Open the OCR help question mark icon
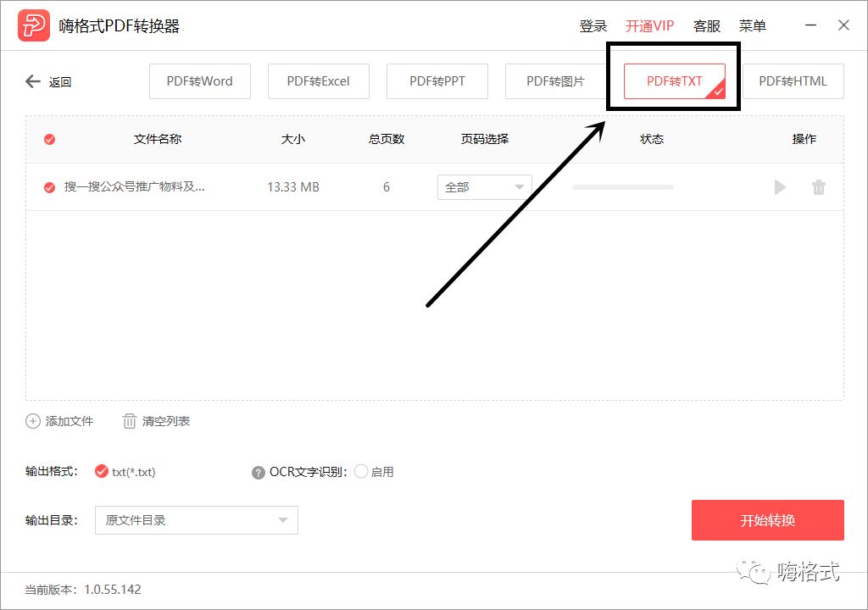The height and width of the screenshot is (610, 868). 259,472
